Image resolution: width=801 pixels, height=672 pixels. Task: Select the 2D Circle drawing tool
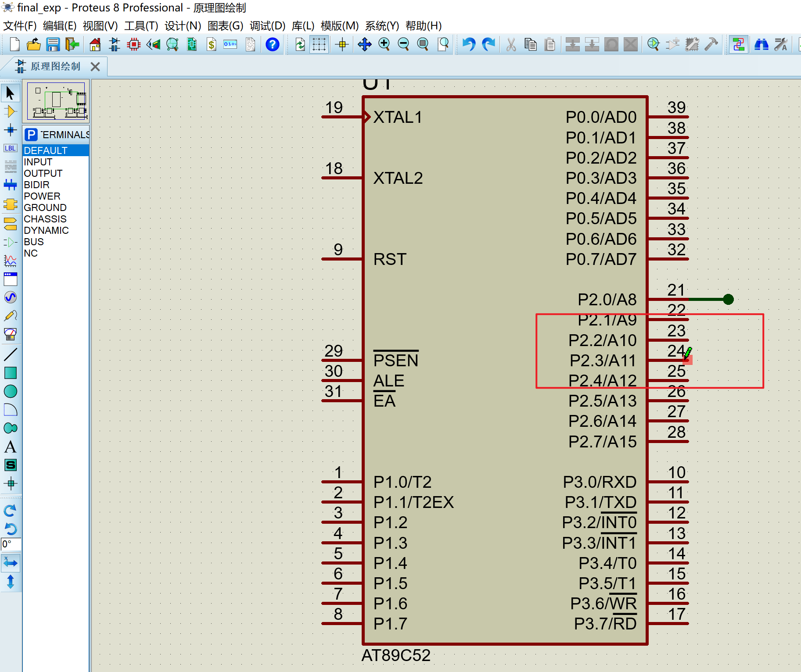pyautogui.click(x=11, y=391)
